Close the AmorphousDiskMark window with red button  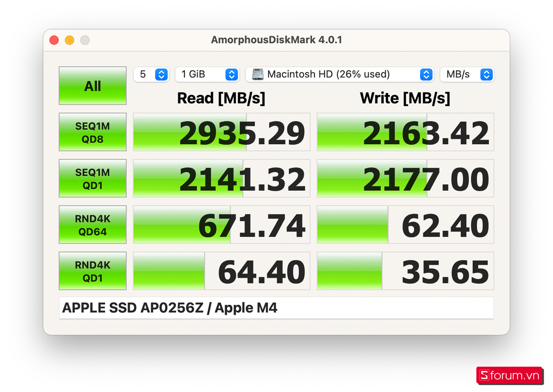tap(54, 40)
